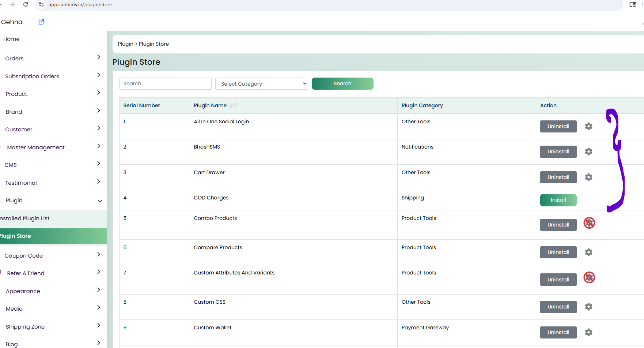The width and height of the screenshot is (644, 348).
Task: Click Plugin breadcrumb link
Action: 125,44
